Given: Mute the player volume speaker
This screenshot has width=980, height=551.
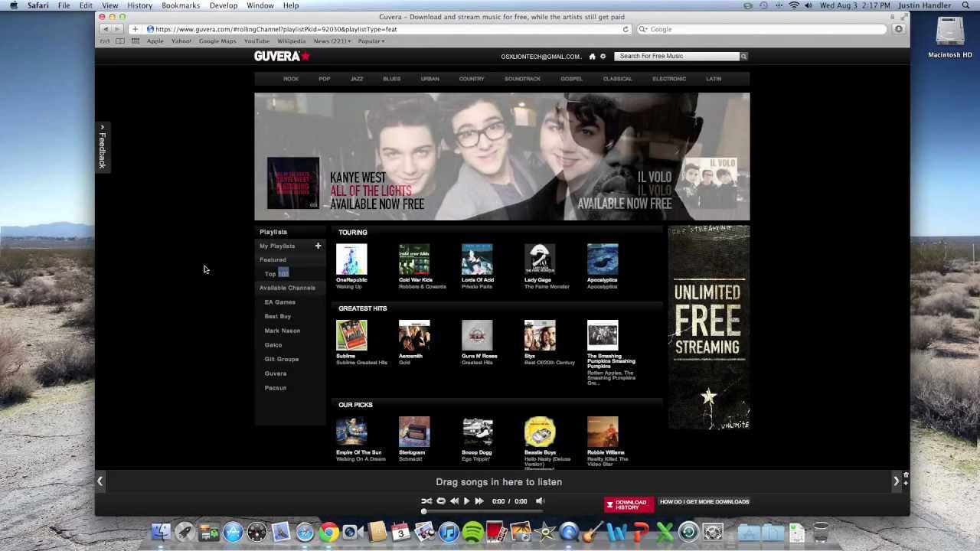Looking at the screenshot, I should click(539, 501).
